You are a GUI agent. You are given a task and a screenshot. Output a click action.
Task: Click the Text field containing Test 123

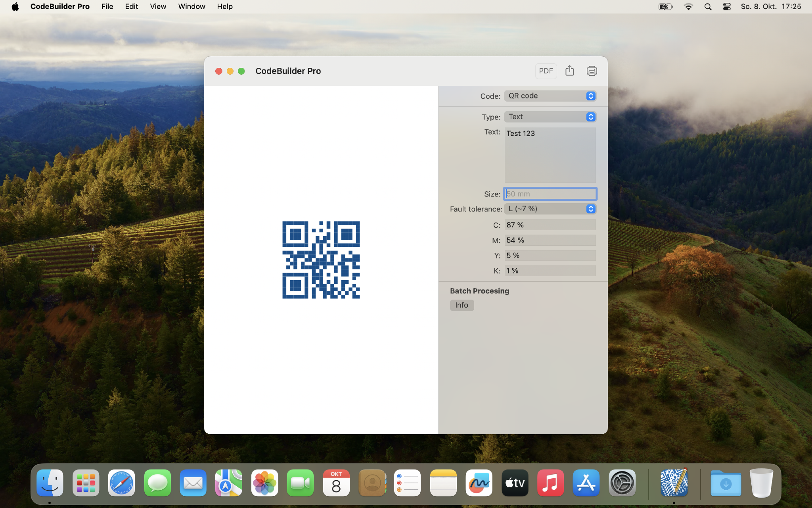[550, 155]
